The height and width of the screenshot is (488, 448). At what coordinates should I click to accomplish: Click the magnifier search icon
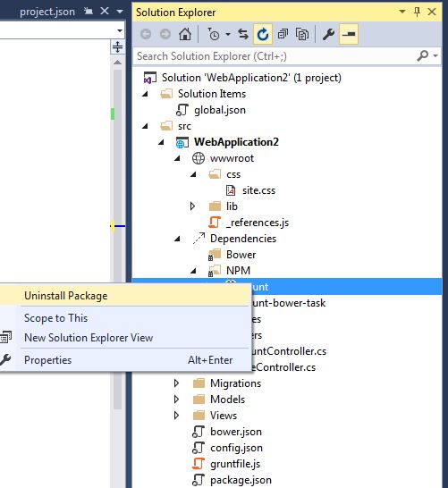(x=422, y=55)
